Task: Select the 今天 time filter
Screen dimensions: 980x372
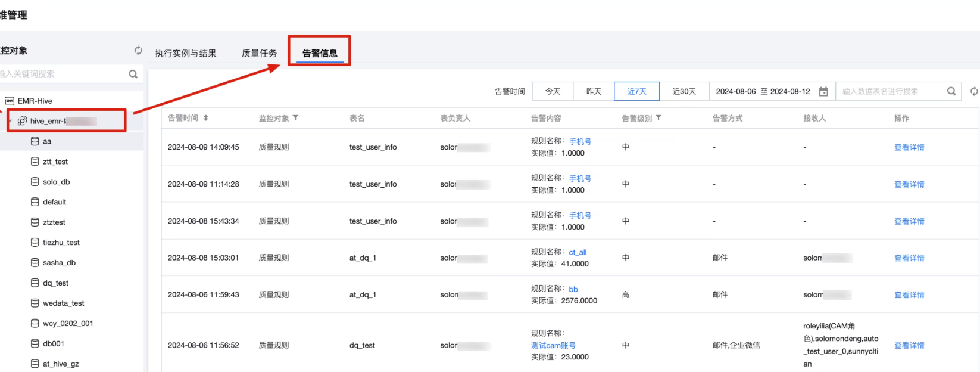Action: pyautogui.click(x=553, y=91)
